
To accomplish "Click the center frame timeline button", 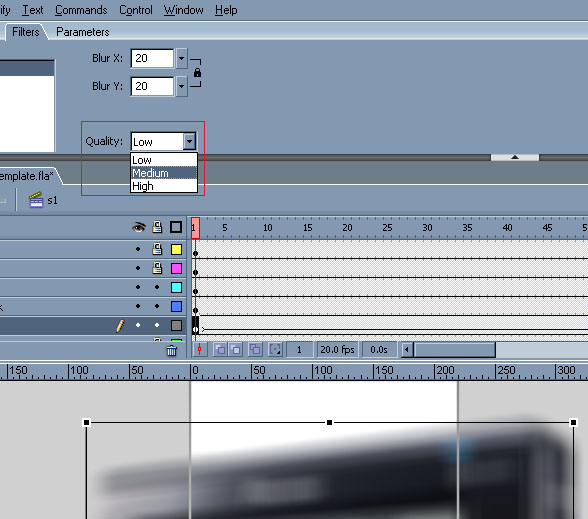I will click(200, 350).
